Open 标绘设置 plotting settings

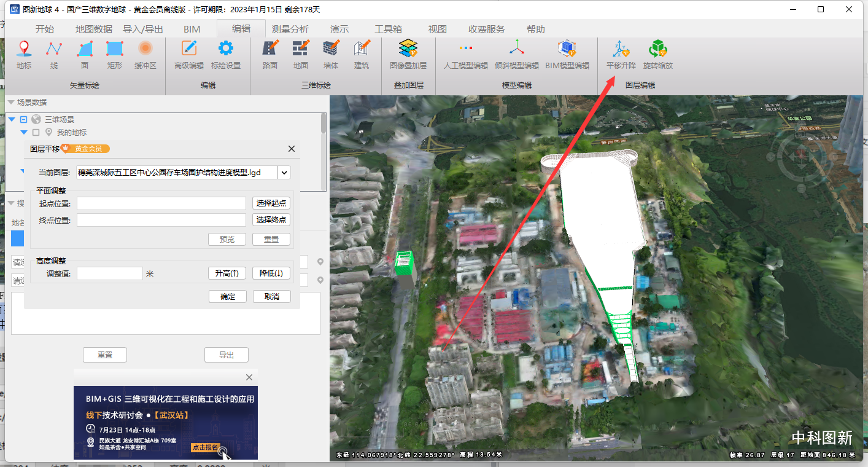click(226, 55)
